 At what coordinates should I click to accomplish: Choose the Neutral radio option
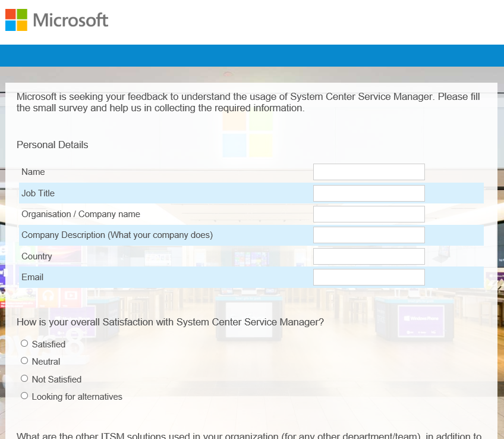point(24,360)
